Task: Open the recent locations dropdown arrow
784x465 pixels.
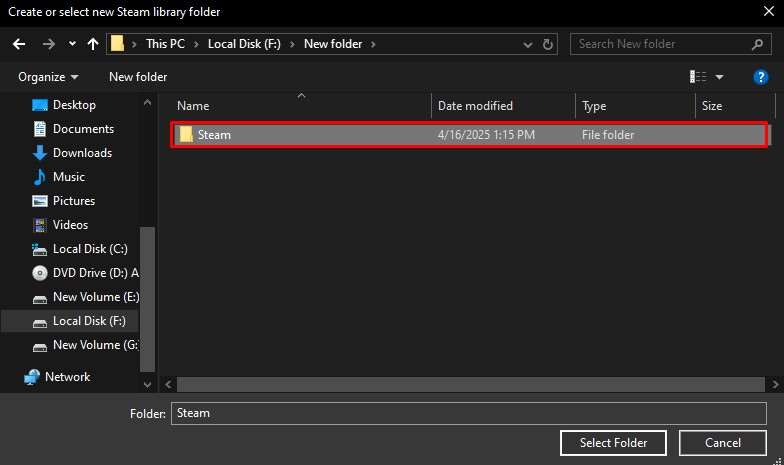Action: click(72, 44)
